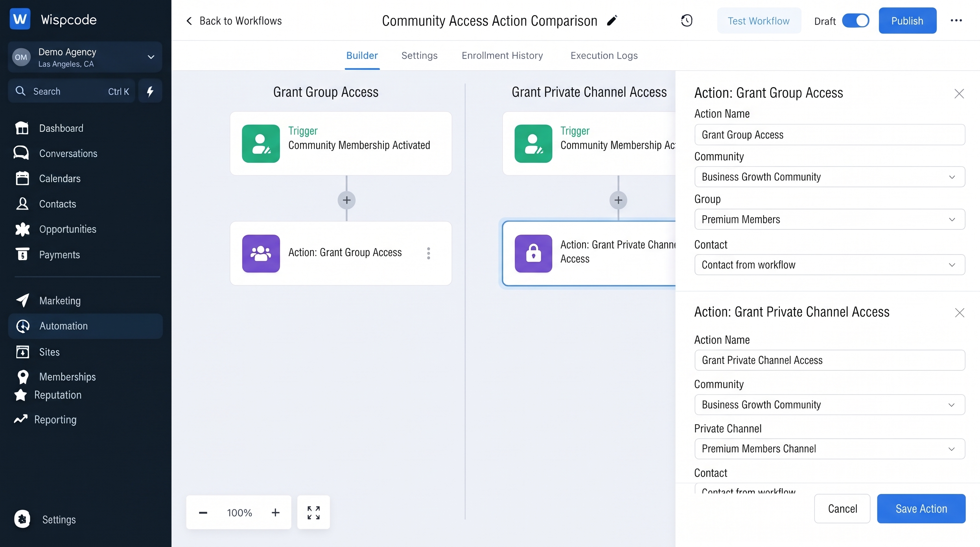Screen dimensions: 980x547
Task: Expand the Demo Agency account switcher
Action: coord(85,57)
